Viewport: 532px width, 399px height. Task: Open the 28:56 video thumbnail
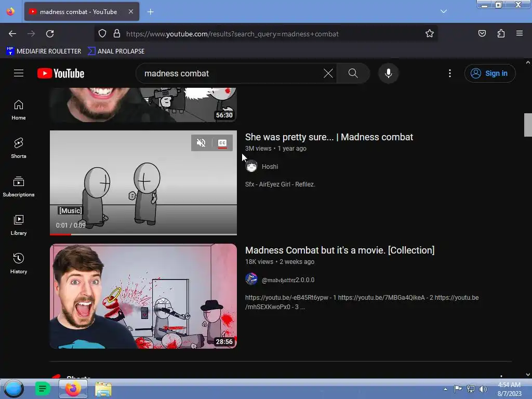click(143, 296)
